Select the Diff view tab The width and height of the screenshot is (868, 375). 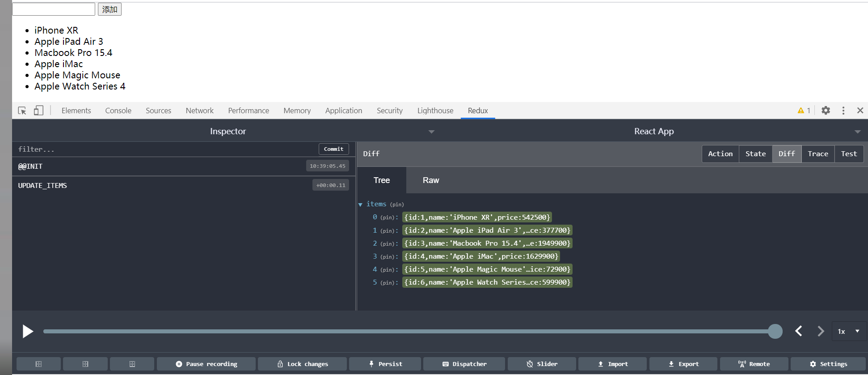pyautogui.click(x=787, y=154)
